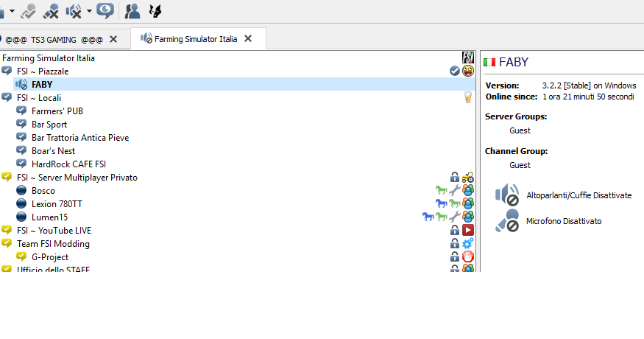Click the Lexion 780TT user entry
This screenshot has height=339, width=644.
[57, 204]
